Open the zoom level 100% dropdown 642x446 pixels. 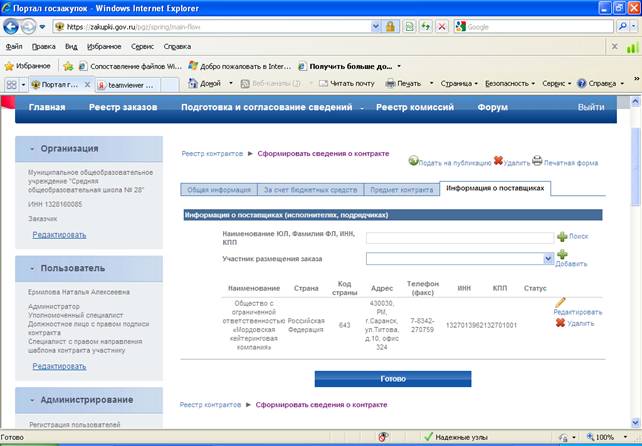pos(625,437)
